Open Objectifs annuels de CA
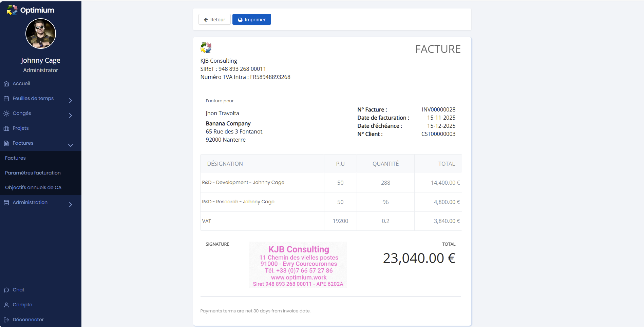Screen dimensions: 644x327 pos(33,187)
